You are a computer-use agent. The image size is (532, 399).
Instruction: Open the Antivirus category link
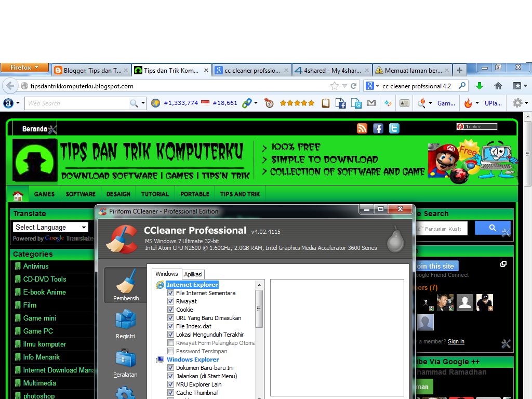36,267
